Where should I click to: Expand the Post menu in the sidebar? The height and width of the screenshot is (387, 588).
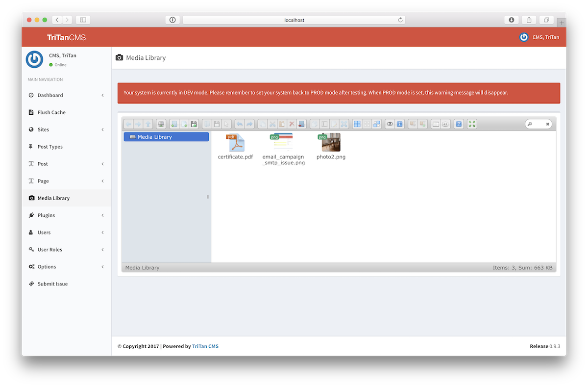(x=43, y=163)
